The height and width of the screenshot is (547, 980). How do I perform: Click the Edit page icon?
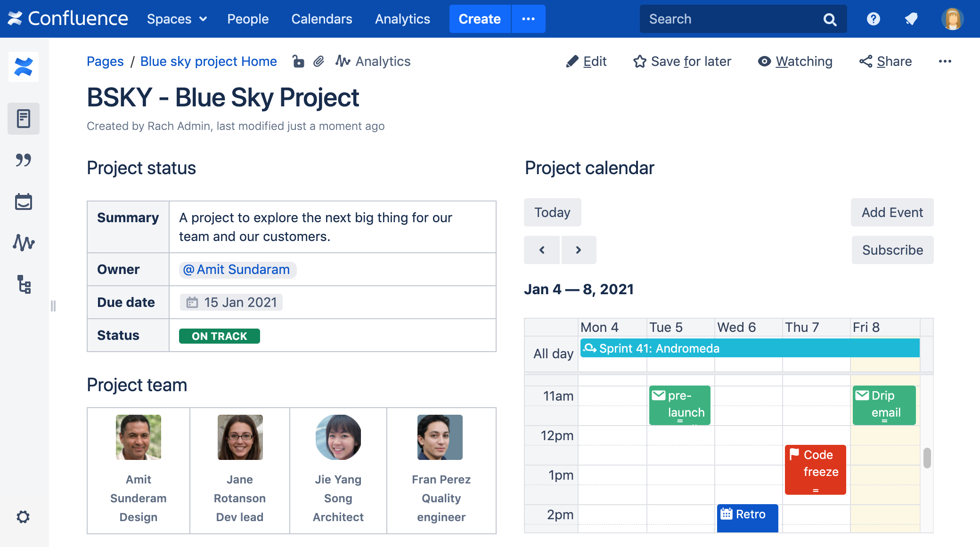(x=572, y=61)
